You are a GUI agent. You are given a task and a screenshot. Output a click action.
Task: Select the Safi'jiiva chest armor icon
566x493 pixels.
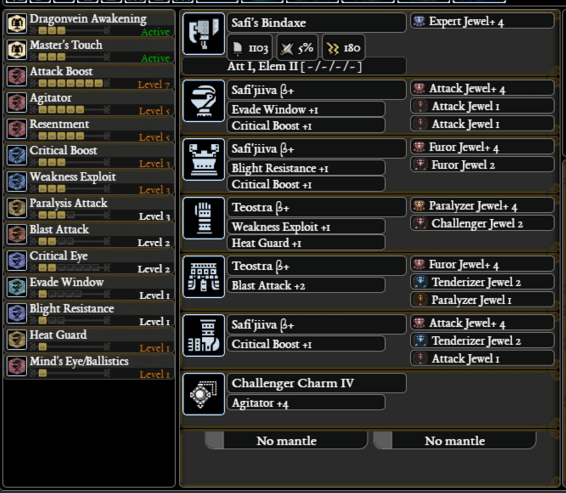(x=204, y=159)
